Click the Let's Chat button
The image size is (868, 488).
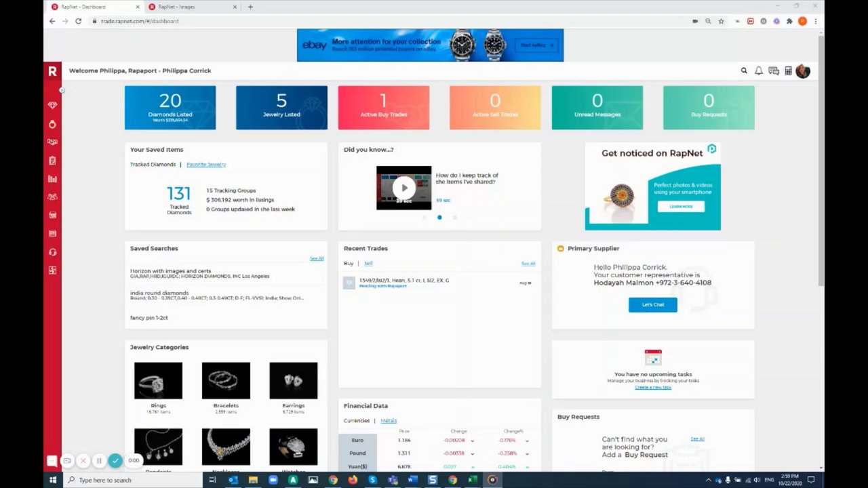[653, 304]
